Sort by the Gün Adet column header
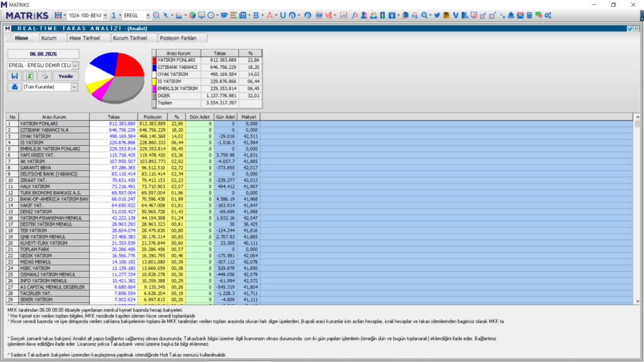 coord(226,117)
